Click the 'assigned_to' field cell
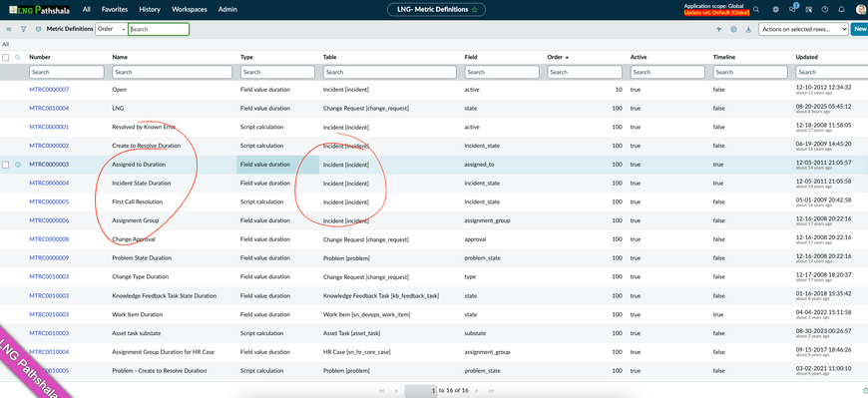The width and height of the screenshot is (868, 398). coord(479,165)
